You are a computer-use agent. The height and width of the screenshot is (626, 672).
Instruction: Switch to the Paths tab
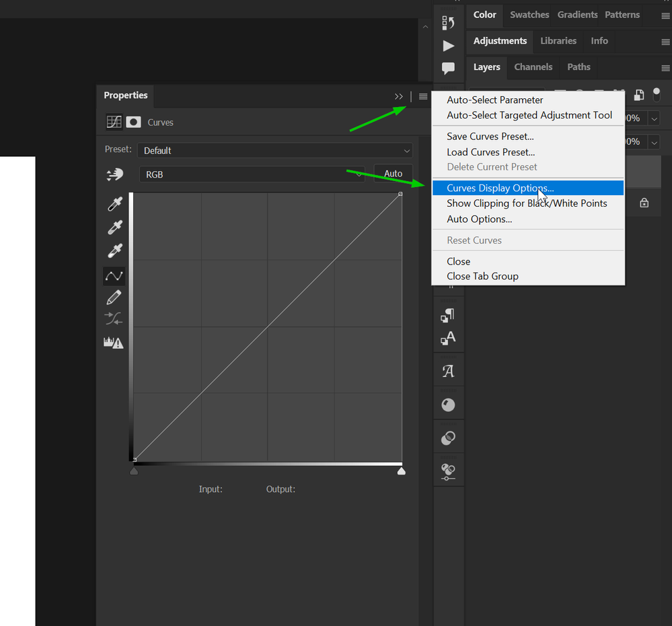(578, 67)
